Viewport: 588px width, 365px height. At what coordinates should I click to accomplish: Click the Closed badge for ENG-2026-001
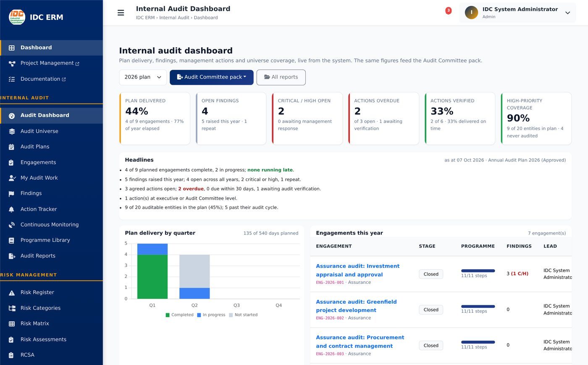coord(431,274)
